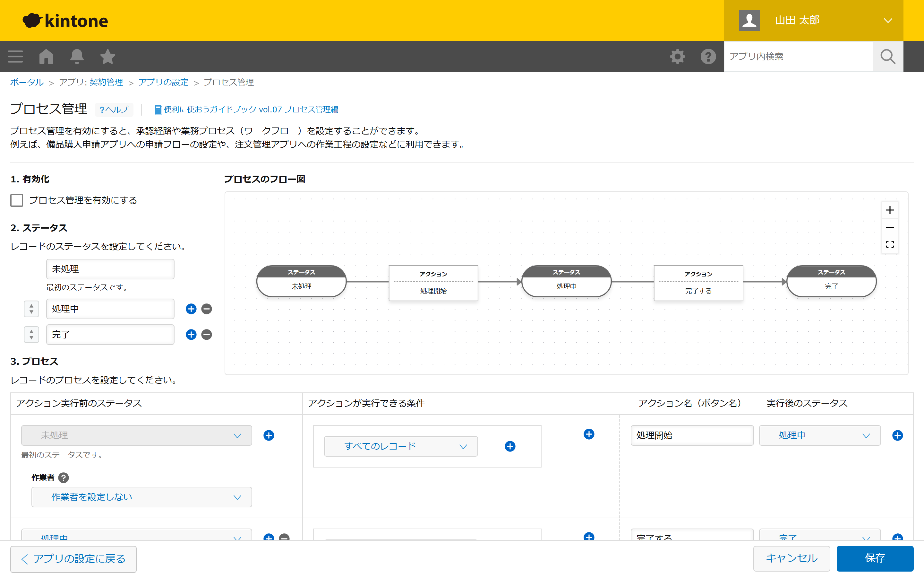Add action after 処理開始 row
The image size is (924, 578).
coord(897,435)
